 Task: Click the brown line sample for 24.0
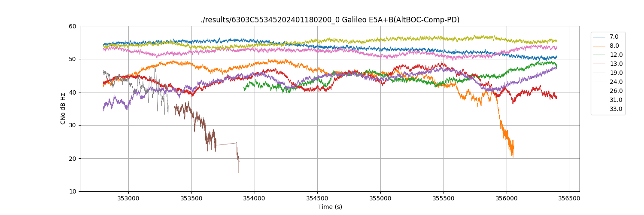pyautogui.click(x=599, y=82)
